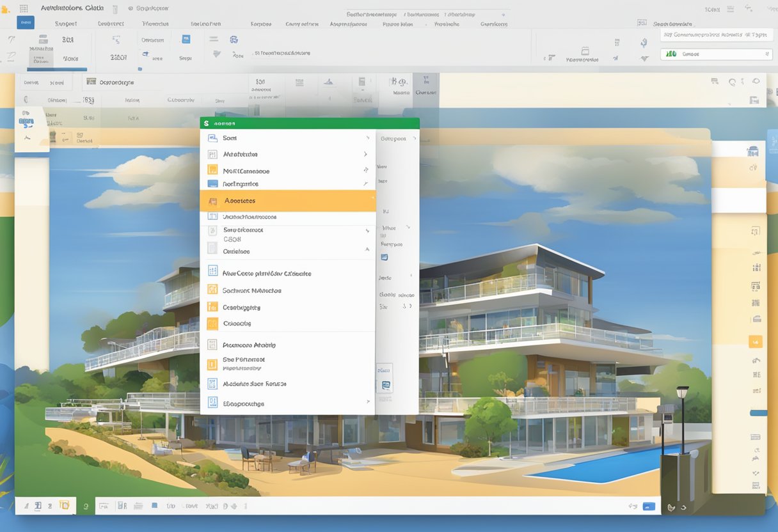Click the green 10 labeled box at top right
This screenshot has height=532, width=778.
point(671,54)
